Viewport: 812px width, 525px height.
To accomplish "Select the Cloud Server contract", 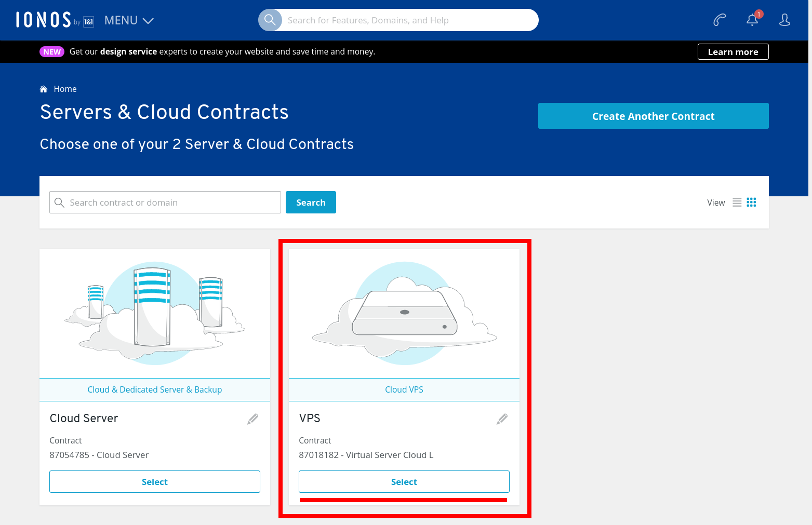I will click(x=155, y=482).
